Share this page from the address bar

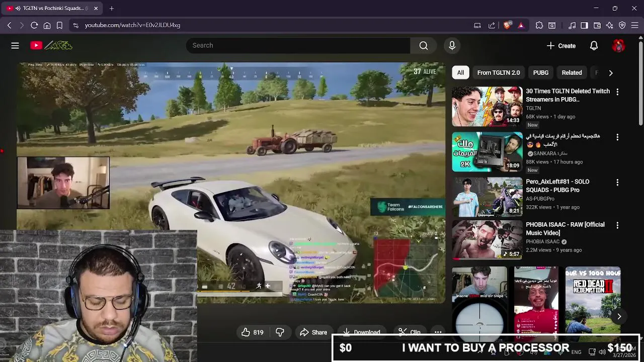click(x=492, y=25)
